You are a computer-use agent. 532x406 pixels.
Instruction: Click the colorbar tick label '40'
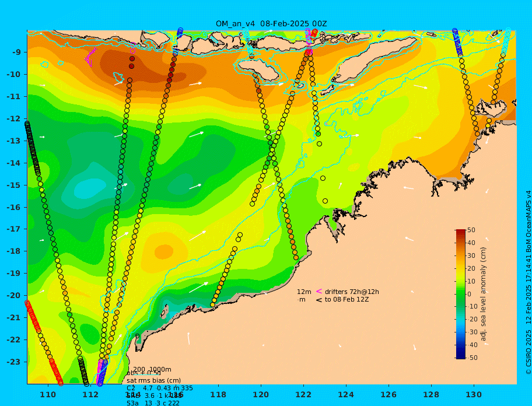pos(471,243)
